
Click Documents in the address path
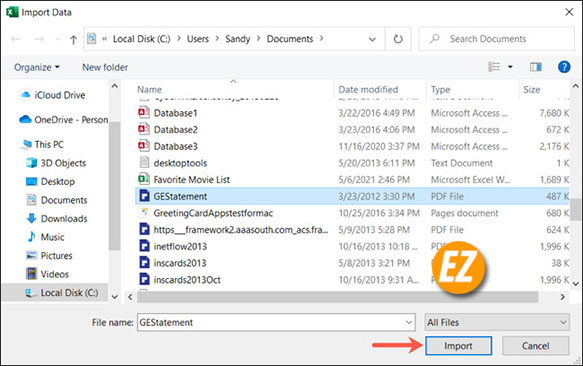290,39
